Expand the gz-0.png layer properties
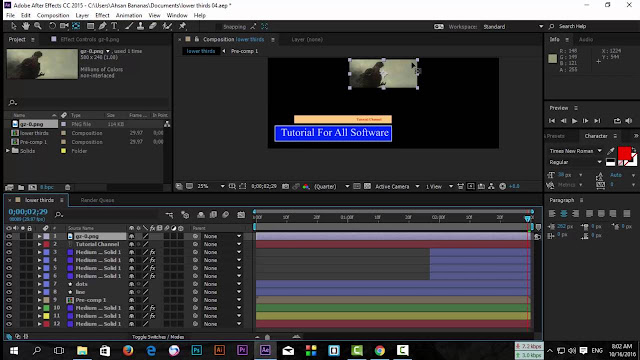Viewport: 640px width, 360px height. pos(40,236)
